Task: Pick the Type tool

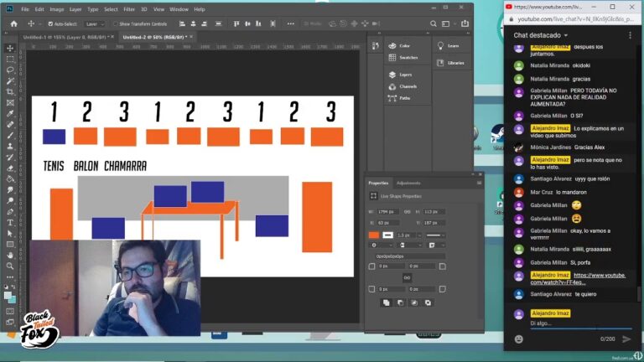Action: click(10, 223)
